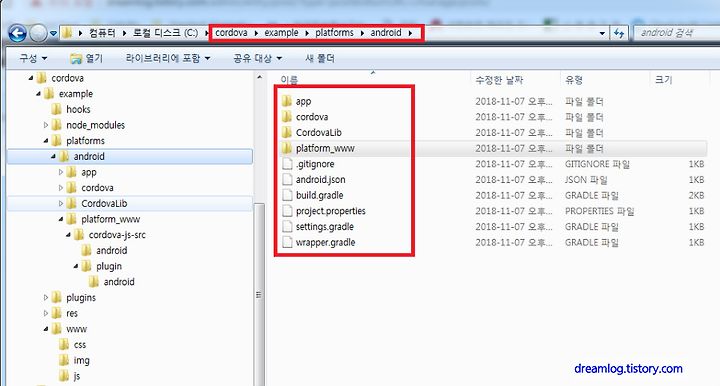The width and height of the screenshot is (720, 386).
Task: Select 'cordova' folder icon in file list
Action: pyautogui.click(x=287, y=117)
